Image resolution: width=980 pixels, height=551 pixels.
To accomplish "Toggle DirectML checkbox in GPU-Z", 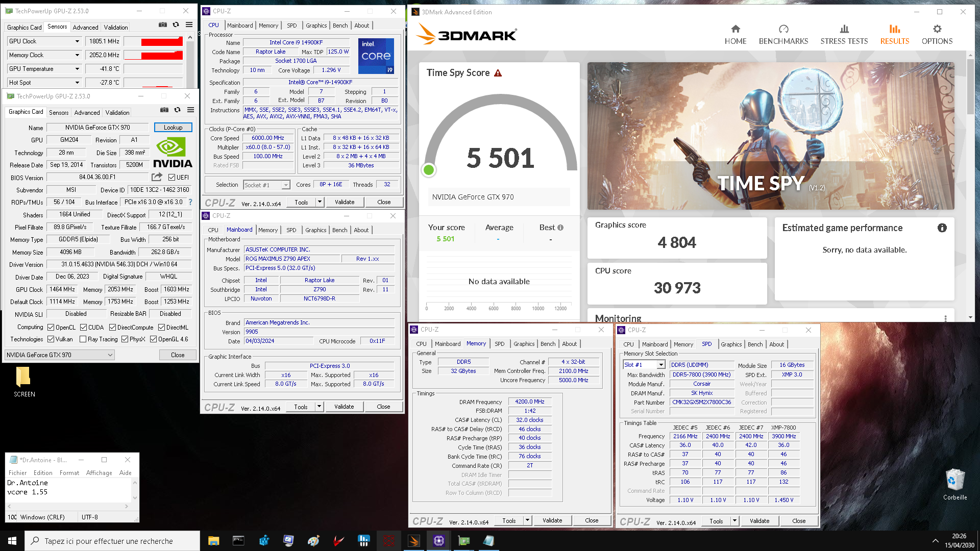I will pos(161,328).
